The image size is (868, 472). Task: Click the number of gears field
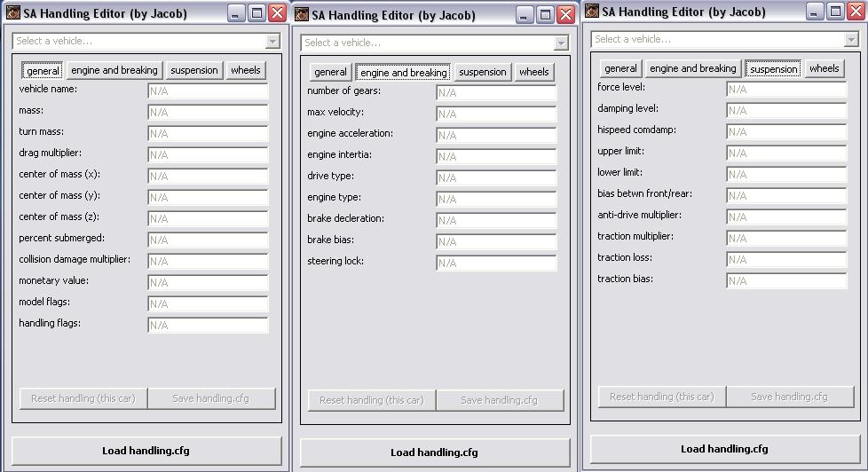coord(496,92)
